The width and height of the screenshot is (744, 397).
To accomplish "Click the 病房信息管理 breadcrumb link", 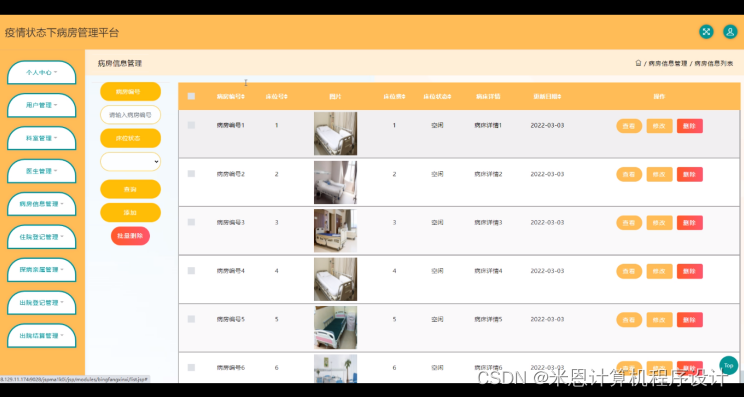I will pos(668,64).
